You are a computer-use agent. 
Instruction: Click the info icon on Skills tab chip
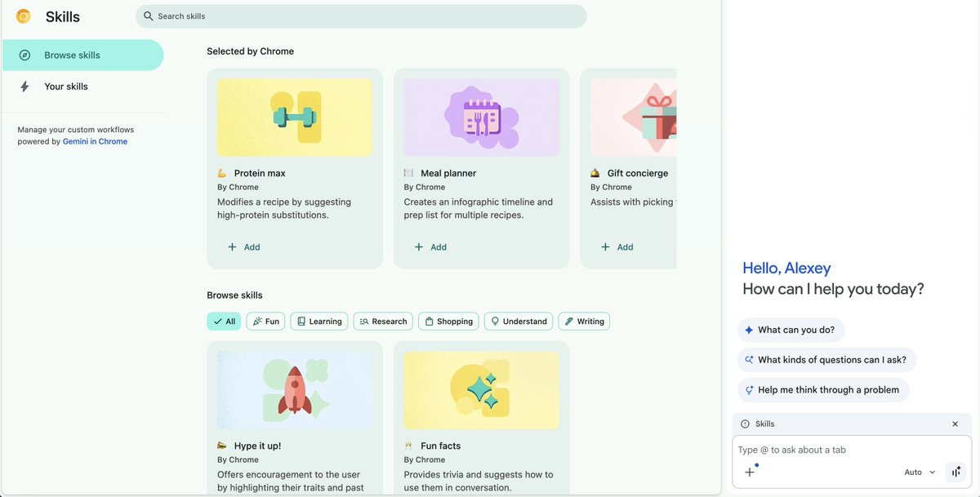(x=745, y=424)
